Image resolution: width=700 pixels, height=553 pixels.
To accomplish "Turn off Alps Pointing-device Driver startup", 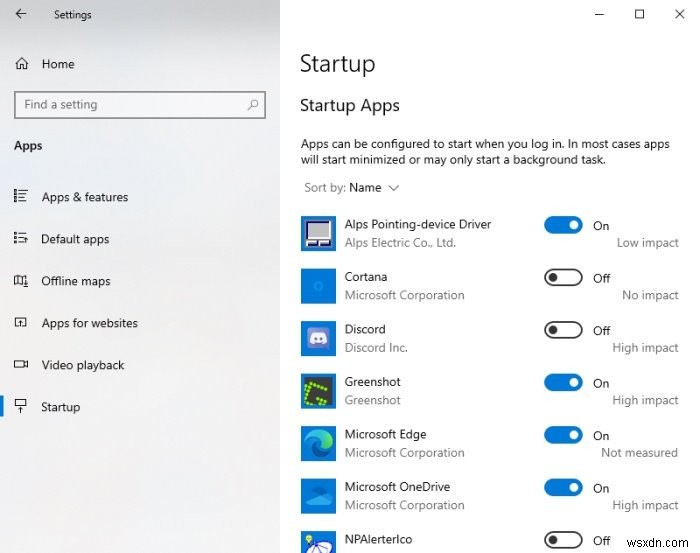I will point(563,225).
